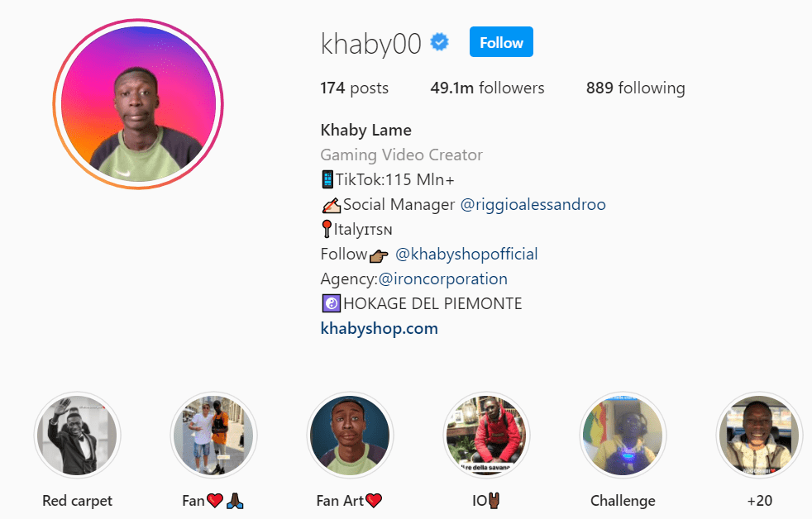This screenshot has height=519, width=812.
Task: Open the Red carpet highlight
Action: (77, 436)
